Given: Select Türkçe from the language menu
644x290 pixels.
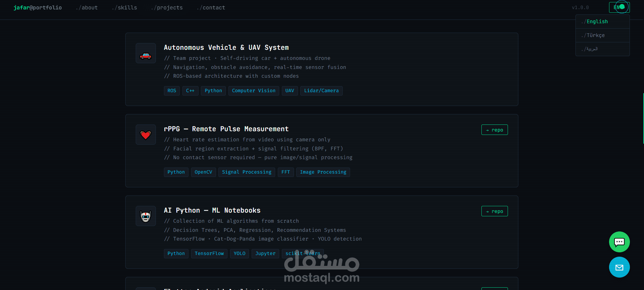Looking at the screenshot, I should tap(602, 35).
